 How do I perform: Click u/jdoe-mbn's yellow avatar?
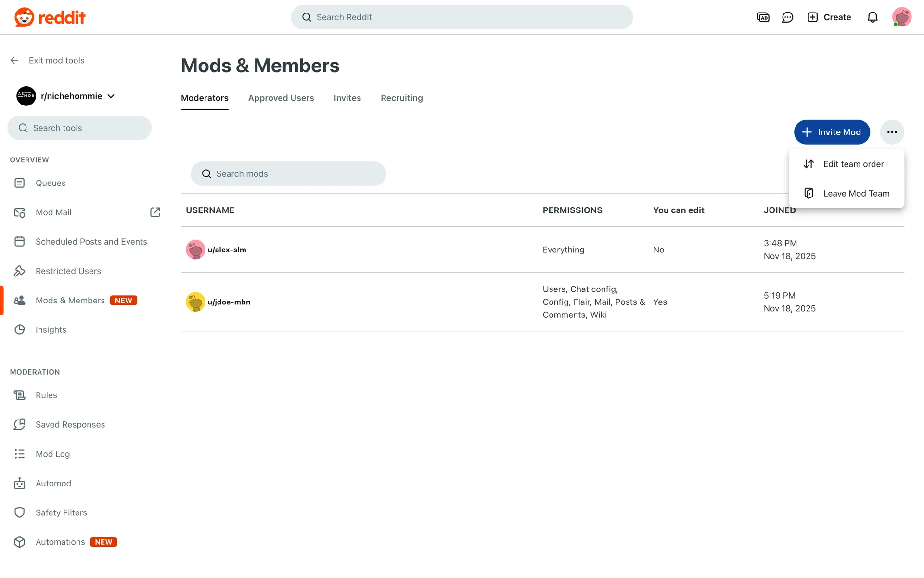[195, 302]
